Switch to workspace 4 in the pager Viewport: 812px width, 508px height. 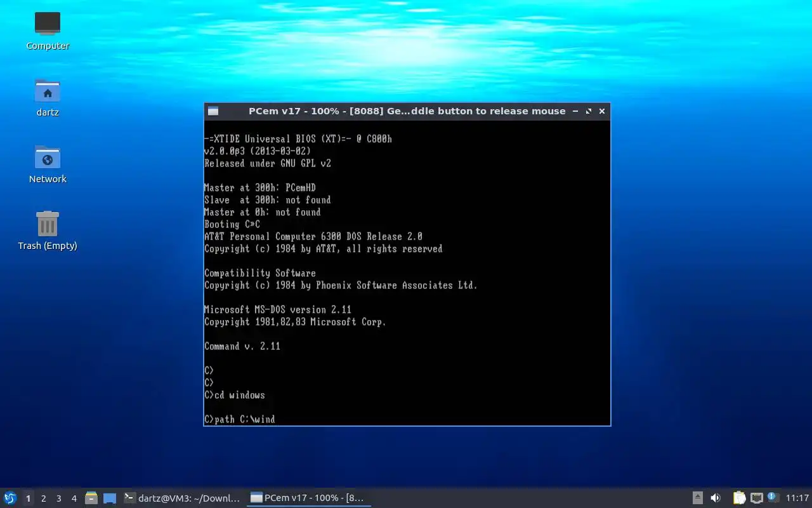[74, 498]
